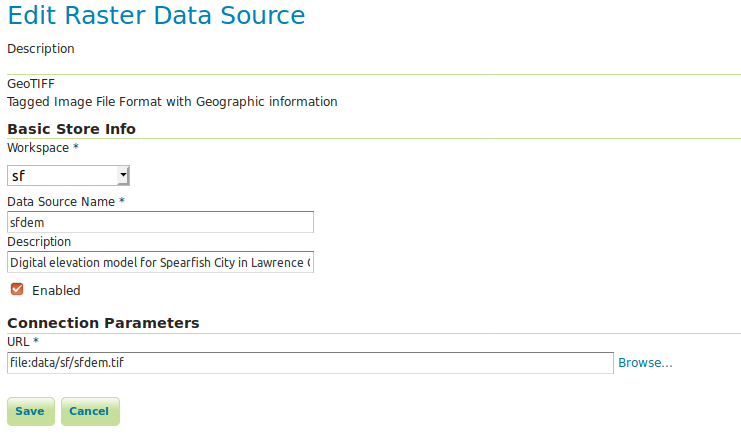The width and height of the screenshot is (741, 437).
Task: Select the URL field with file:data/sf/sfdem.tif
Action: (x=310, y=363)
